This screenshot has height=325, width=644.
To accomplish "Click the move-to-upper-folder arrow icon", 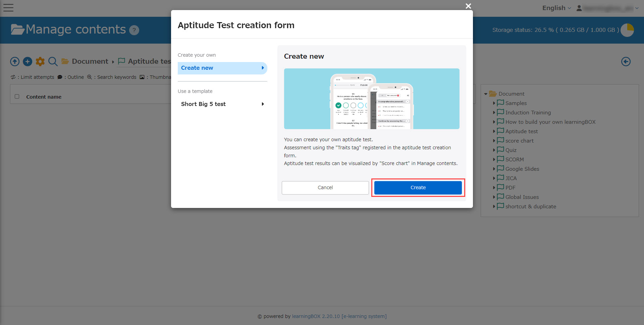I will point(14,61).
